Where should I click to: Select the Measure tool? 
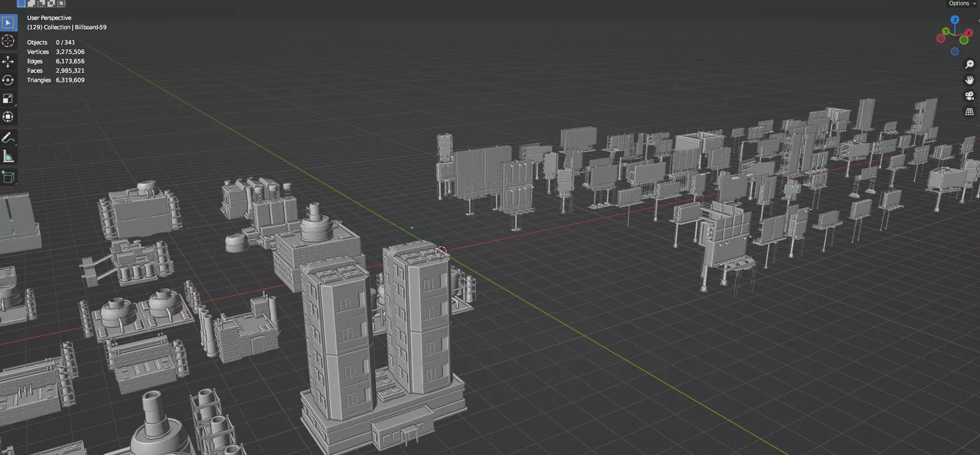coord(8,156)
